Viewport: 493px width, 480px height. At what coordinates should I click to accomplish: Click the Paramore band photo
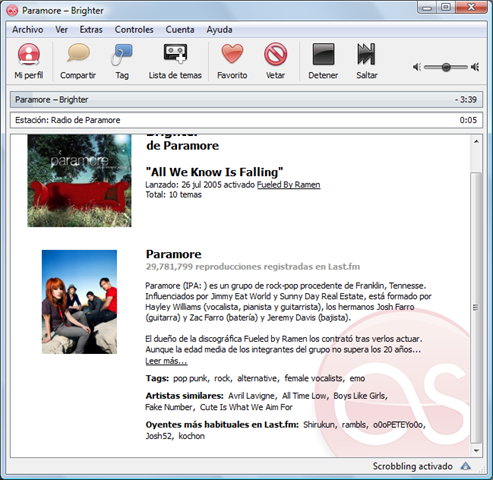(79, 302)
